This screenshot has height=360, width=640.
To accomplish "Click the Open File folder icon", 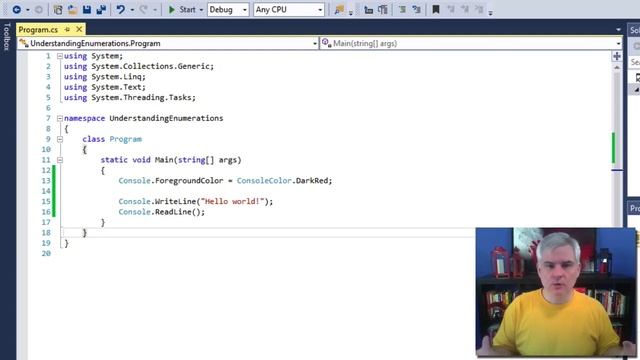I will (73, 9).
